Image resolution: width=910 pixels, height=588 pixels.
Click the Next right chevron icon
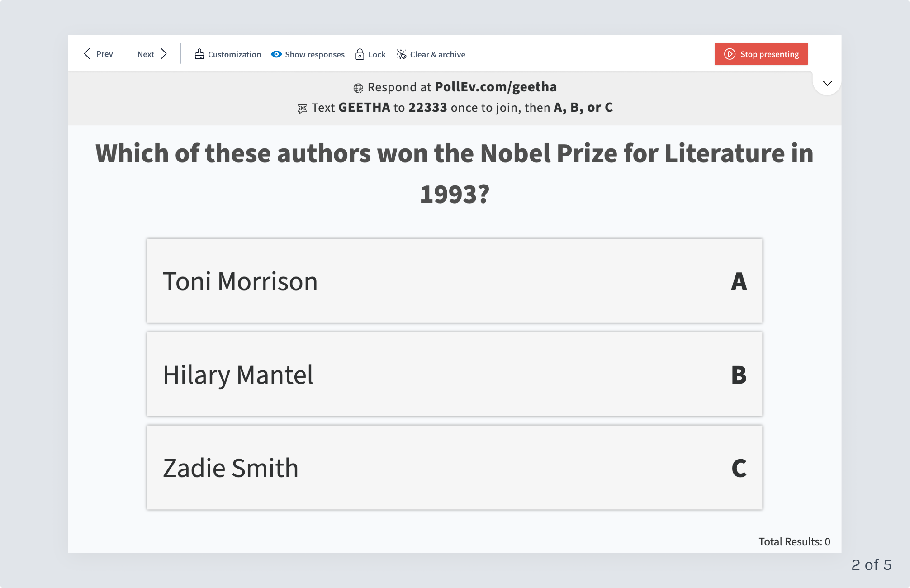pyautogui.click(x=164, y=54)
